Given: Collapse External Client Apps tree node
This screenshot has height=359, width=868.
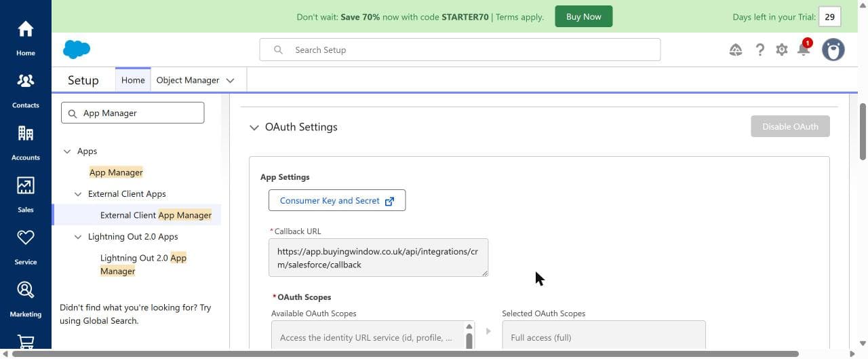Looking at the screenshot, I should point(78,194).
